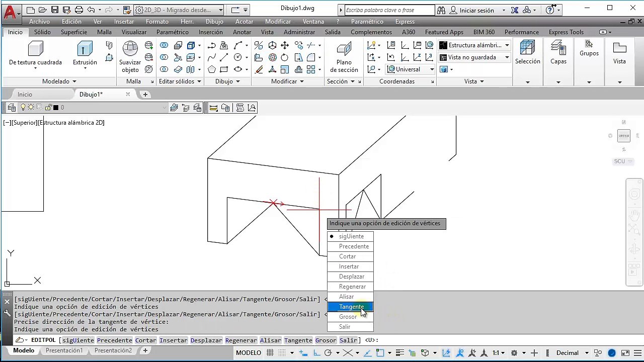The image size is (644, 362).
Task: Click the command line customize wrench icon
Action: 7,313
